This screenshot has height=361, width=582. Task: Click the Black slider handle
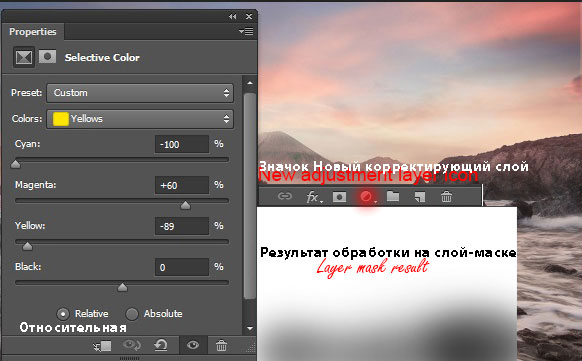click(x=122, y=287)
